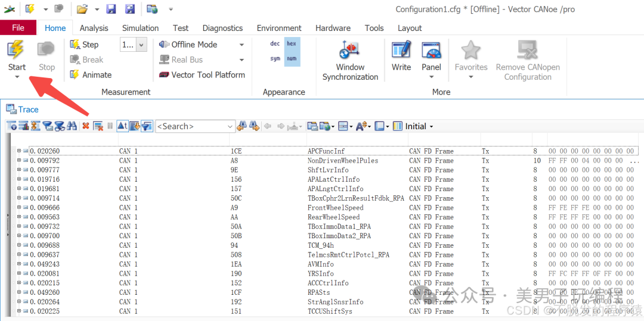Click the red X clear trace icon

[85, 126]
